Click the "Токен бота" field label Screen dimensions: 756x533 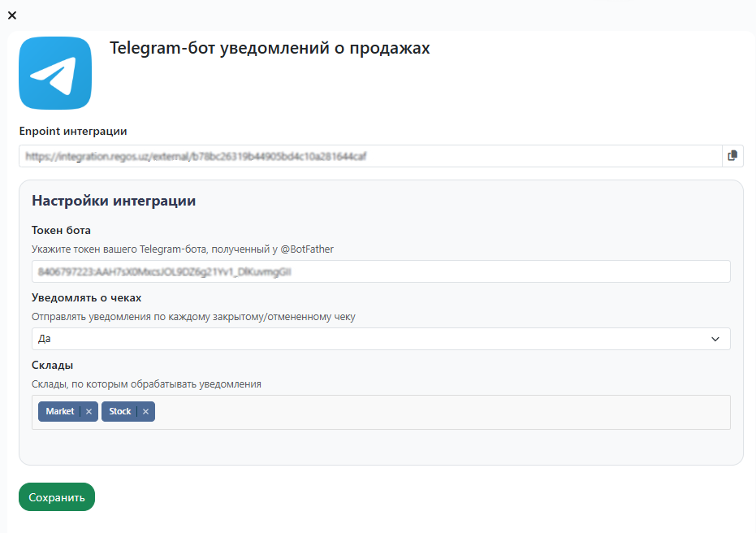(x=61, y=230)
